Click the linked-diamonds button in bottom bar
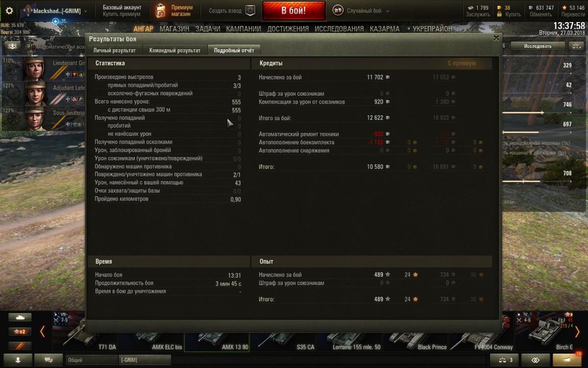 (535, 360)
